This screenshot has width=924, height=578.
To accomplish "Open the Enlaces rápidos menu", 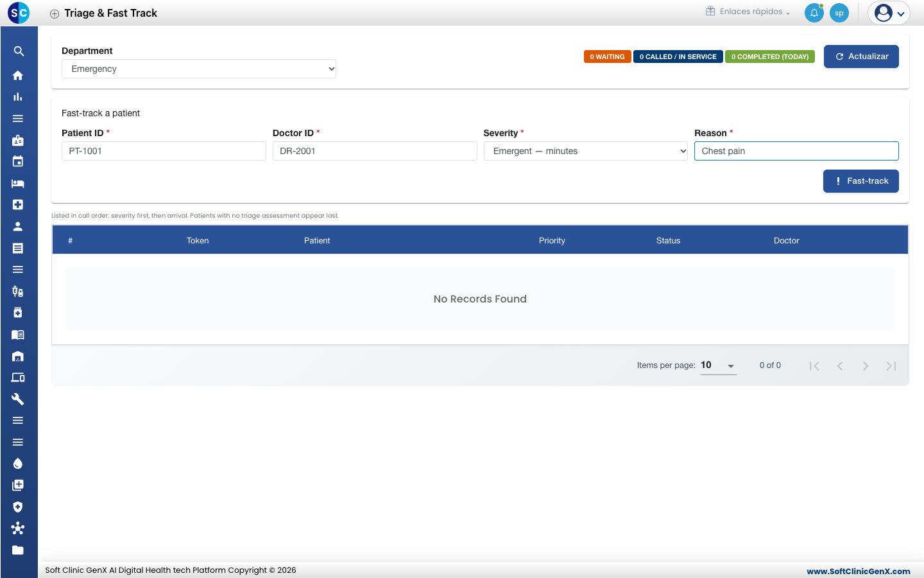I will click(748, 12).
